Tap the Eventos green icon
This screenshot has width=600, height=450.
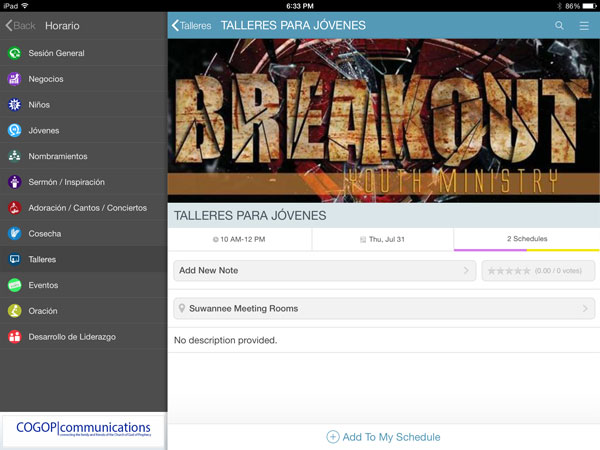click(15, 285)
